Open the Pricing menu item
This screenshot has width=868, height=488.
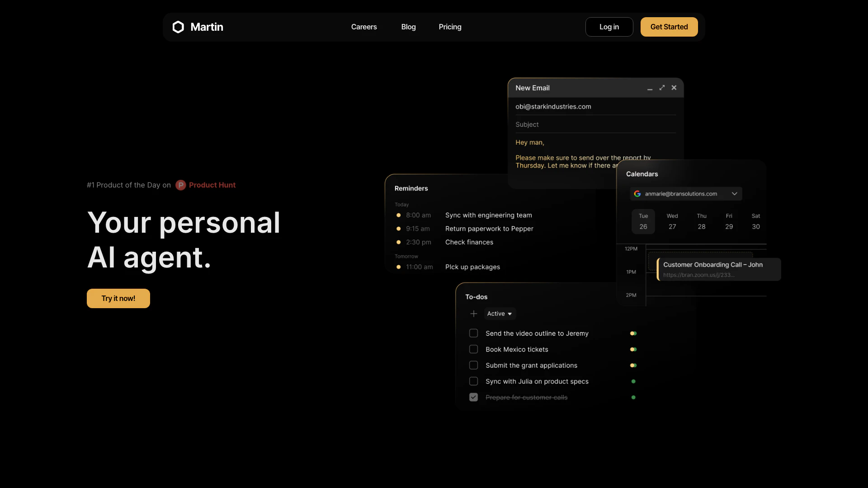[450, 27]
